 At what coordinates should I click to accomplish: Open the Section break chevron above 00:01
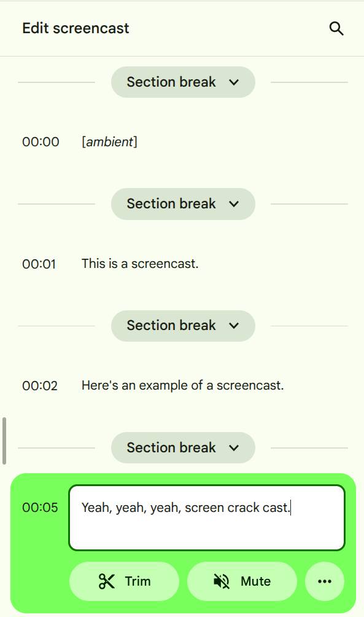point(234,203)
